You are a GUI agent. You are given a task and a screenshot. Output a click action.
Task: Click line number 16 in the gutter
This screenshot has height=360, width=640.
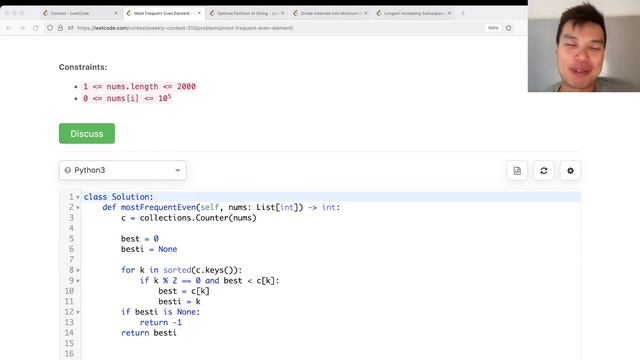pyautogui.click(x=69, y=353)
